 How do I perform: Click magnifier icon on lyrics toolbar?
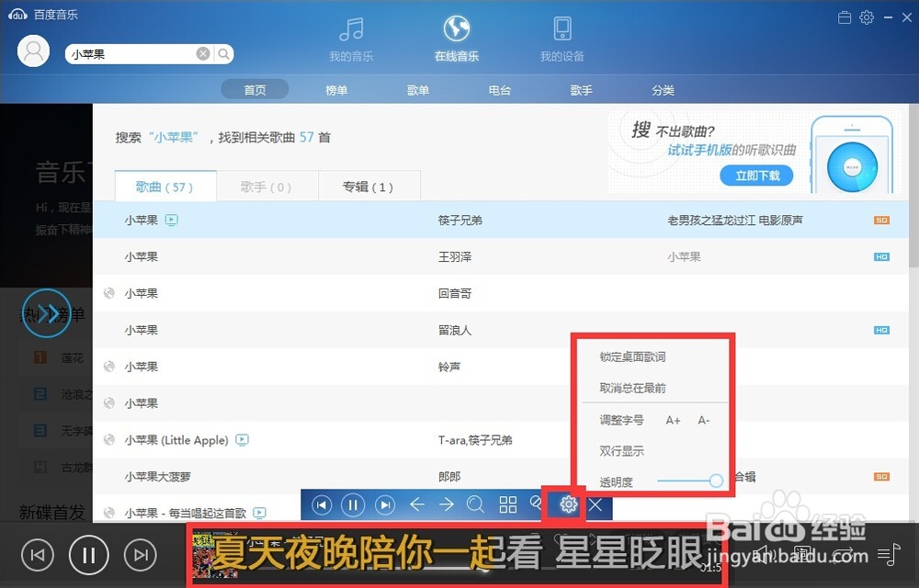pos(475,504)
